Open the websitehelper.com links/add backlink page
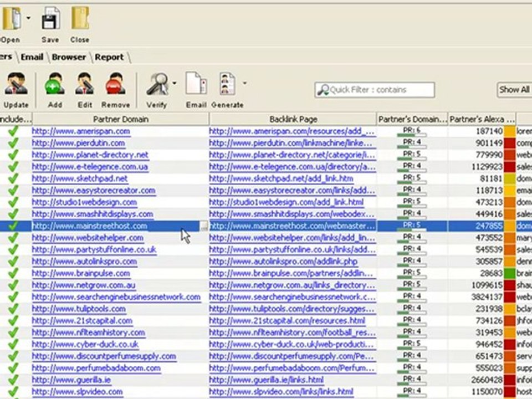The width and height of the screenshot is (532, 399). (292, 238)
